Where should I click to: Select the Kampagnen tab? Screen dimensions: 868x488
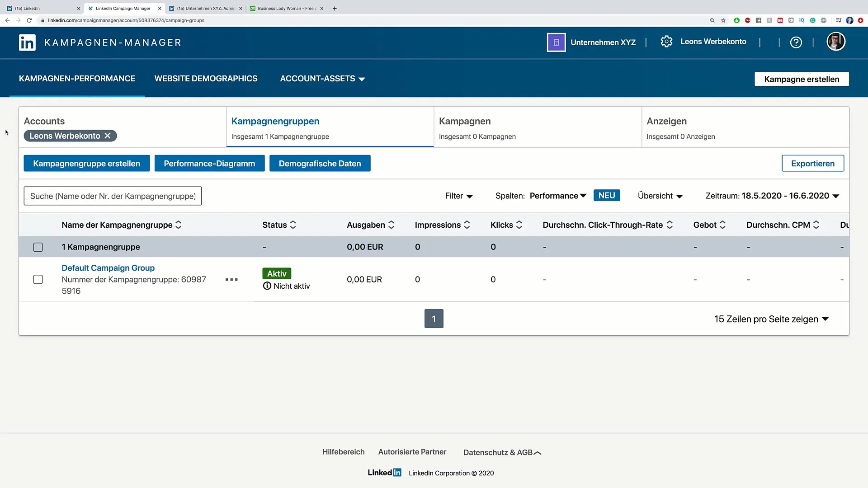[538, 127]
